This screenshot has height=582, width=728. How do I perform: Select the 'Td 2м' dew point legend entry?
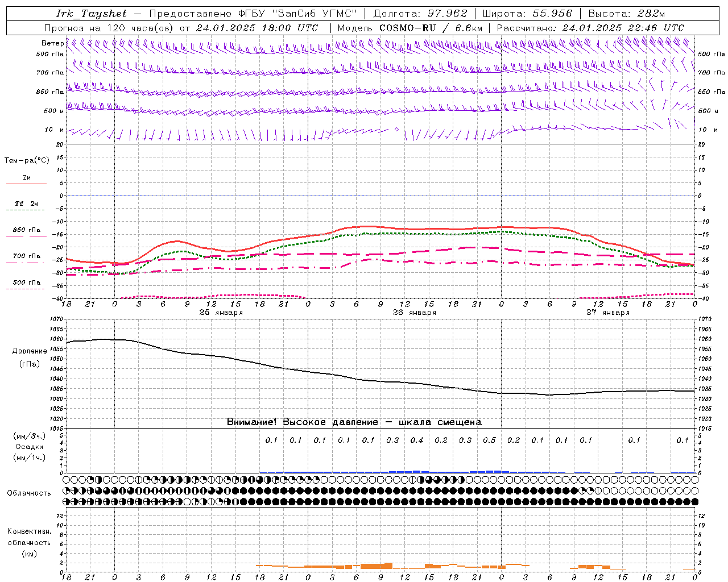(x=26, y=203)
